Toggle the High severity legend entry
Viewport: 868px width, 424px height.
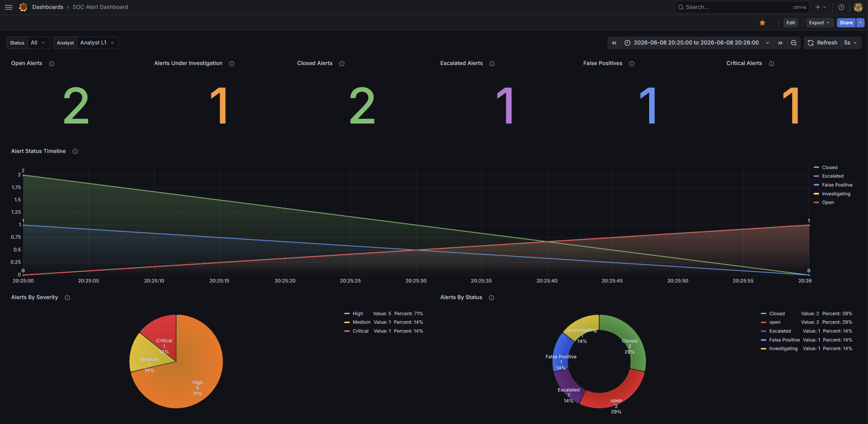(x=358, y=314)
